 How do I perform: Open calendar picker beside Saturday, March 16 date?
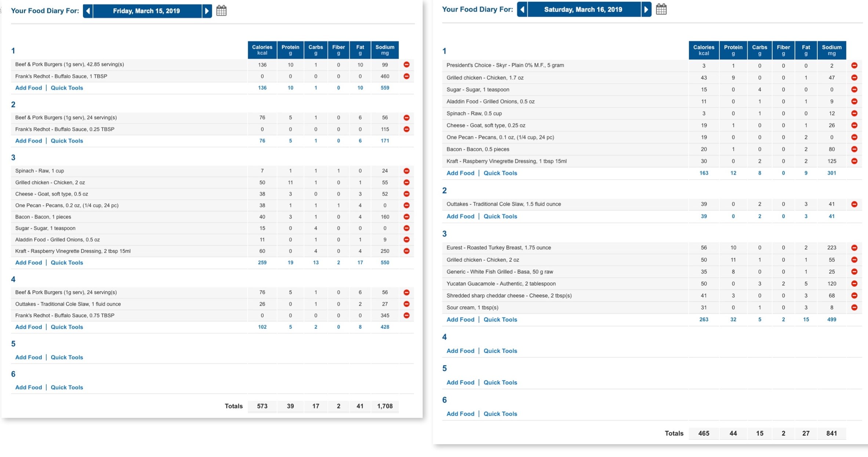pos(661,9)
